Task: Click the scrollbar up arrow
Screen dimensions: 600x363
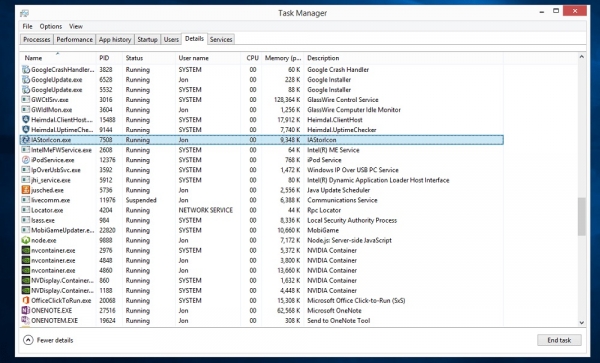Action: tap(582, 57)
